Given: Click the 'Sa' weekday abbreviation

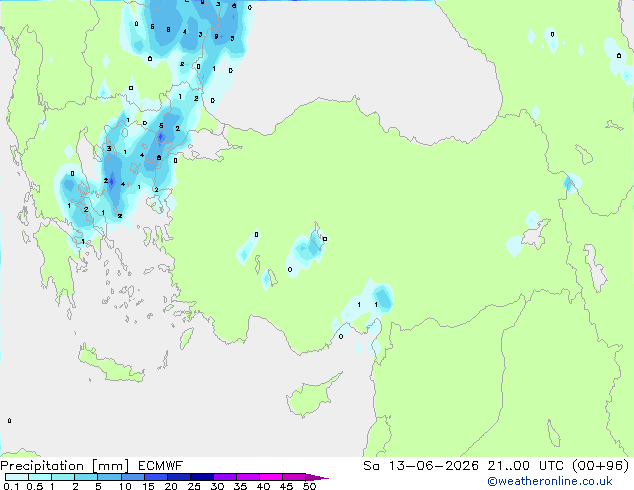Looking at the screenshot, I should click(x=371, y=466).
